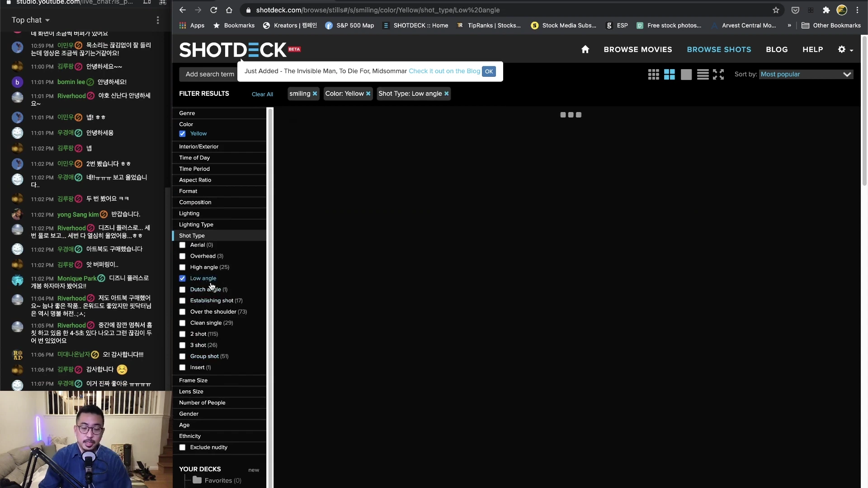Open YouTube chat options menu

click(158, 20)
